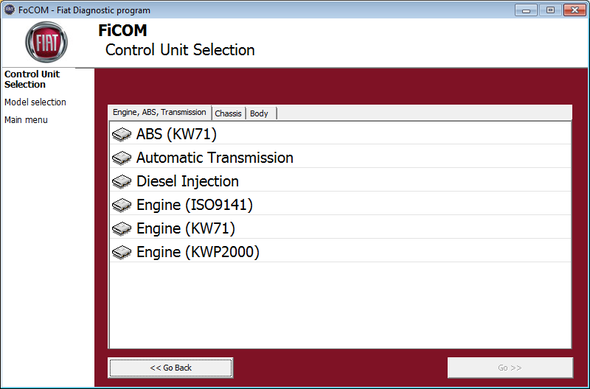Image resolution: width=590 pixels, height=389 pixels.
Task: Select the ABS (KW71) control unit
Action: coord(341,134)
